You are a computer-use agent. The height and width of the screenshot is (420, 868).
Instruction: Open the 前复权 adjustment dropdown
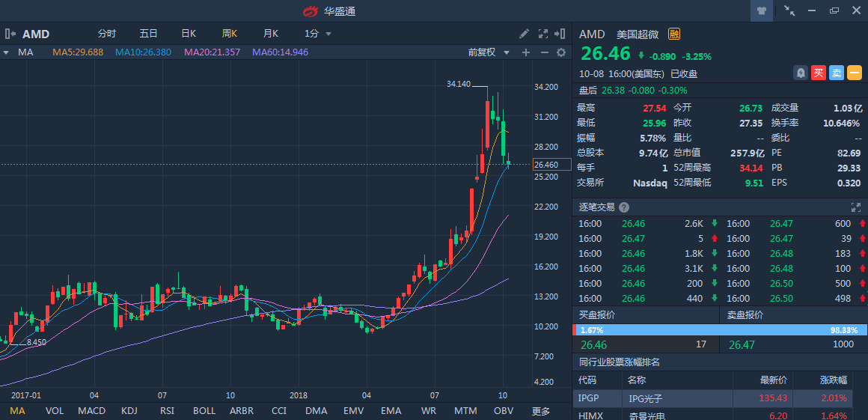pyautogui.click(x=489, y=52)
